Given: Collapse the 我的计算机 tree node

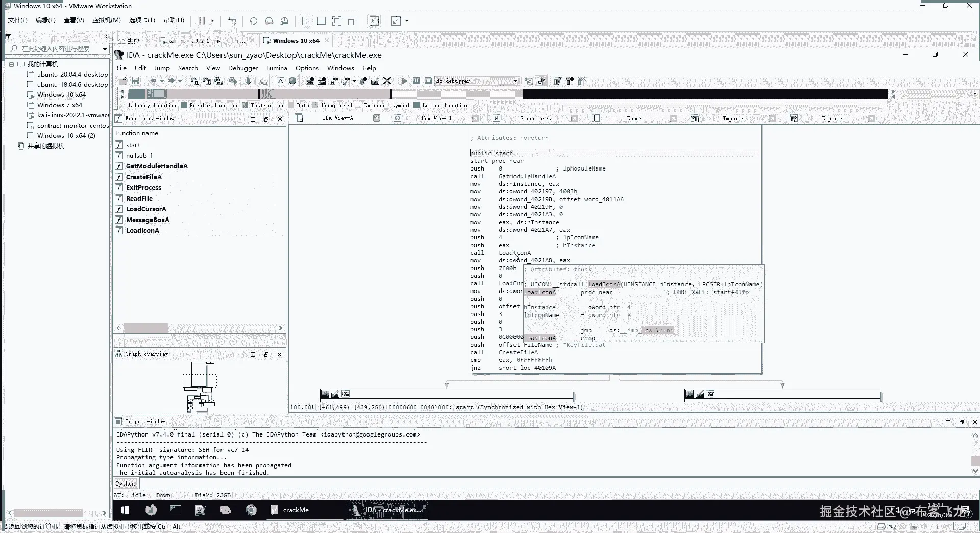Looking at the screenshot, I should (x=12, y=64).
